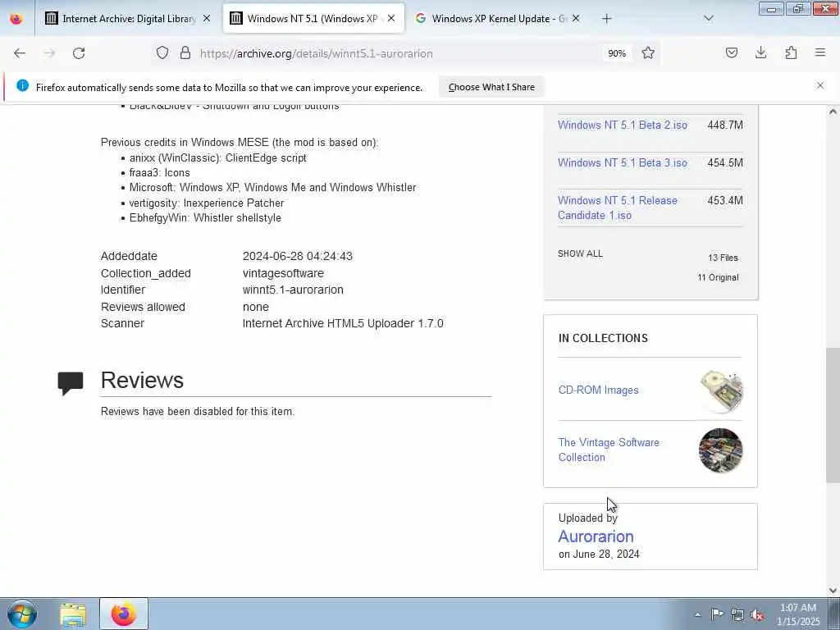Download Windows NT 5.1 Beta 3.iso
This screenshot has width=840, height=630.
tap(622, 163)
